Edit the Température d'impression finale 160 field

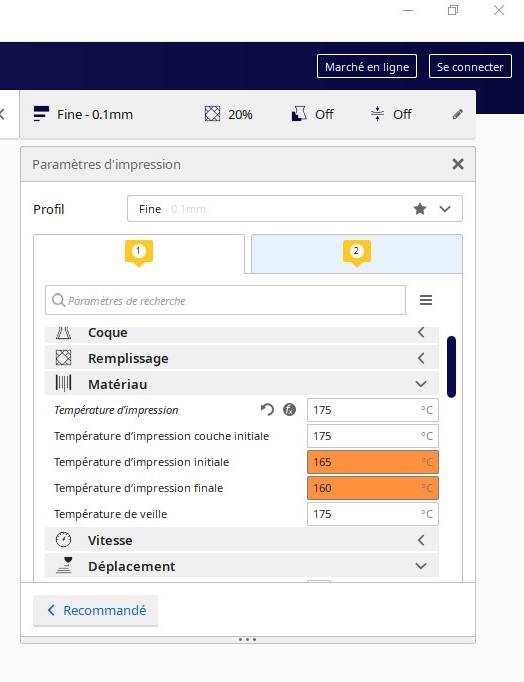(x=373, y=488)
